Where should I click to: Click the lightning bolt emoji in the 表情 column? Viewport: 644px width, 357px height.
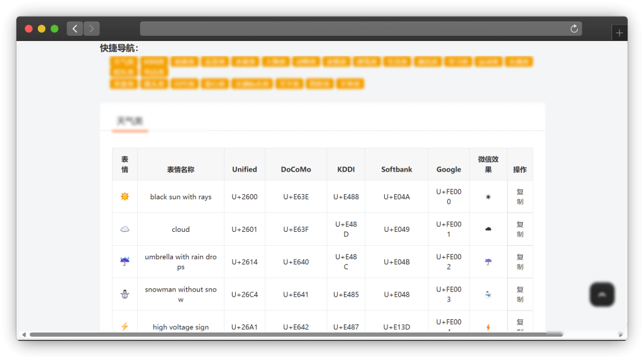point(125,326)
